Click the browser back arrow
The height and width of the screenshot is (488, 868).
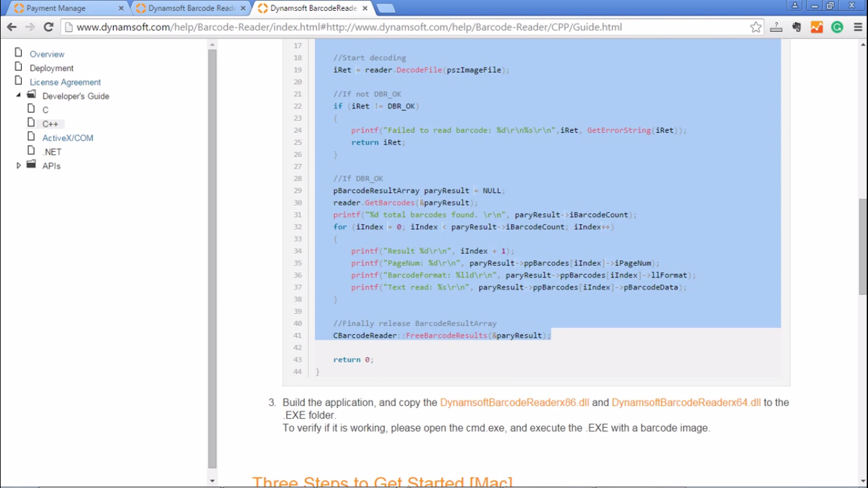coord(11,27)
